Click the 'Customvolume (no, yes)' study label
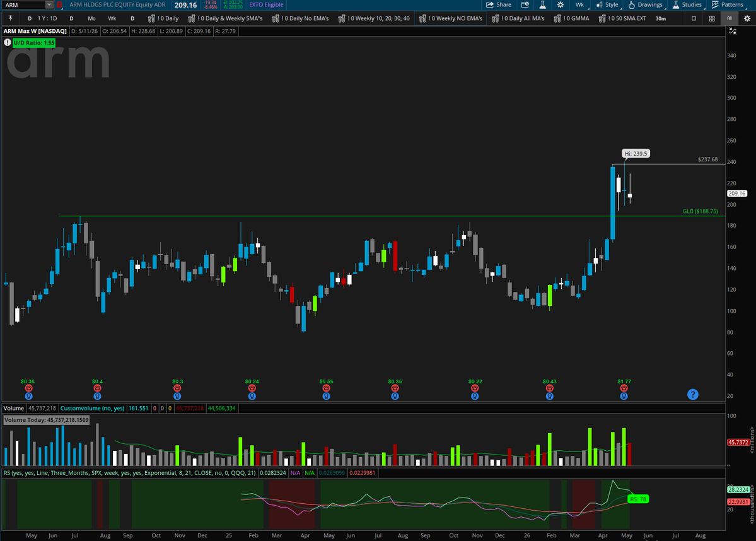The height and width of the screenshot is (541, 756). click(92, 408)
